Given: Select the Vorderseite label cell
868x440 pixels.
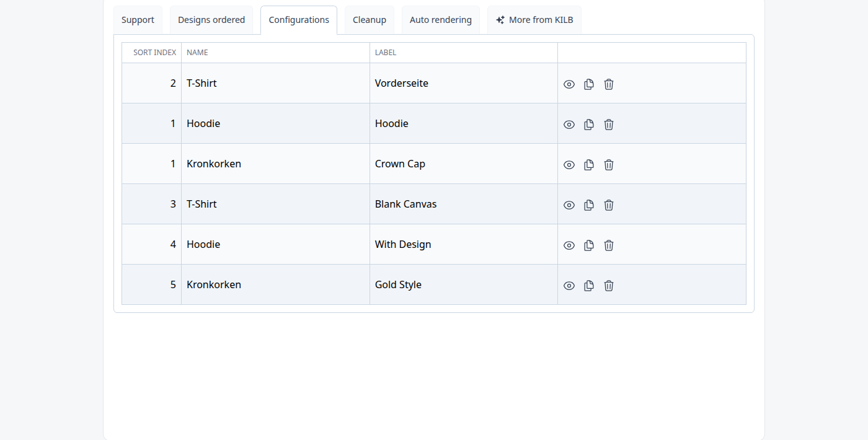Looking at the screenshot, I should coord(464,83).
